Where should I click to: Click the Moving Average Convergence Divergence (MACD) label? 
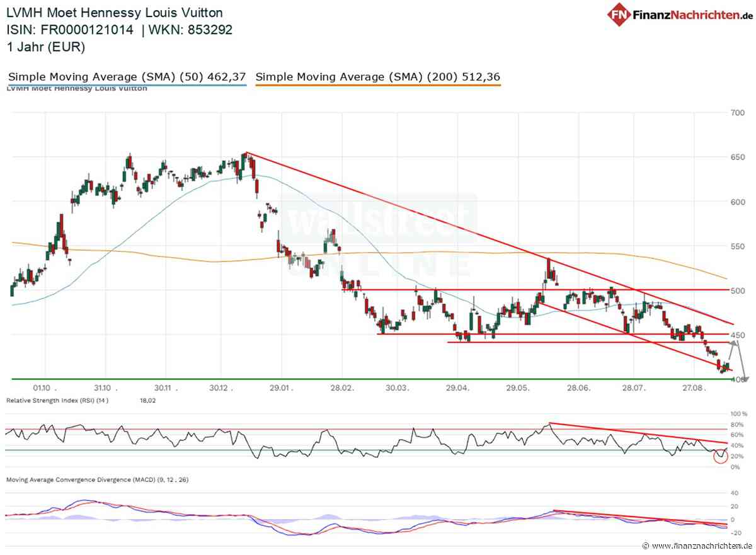98,479
